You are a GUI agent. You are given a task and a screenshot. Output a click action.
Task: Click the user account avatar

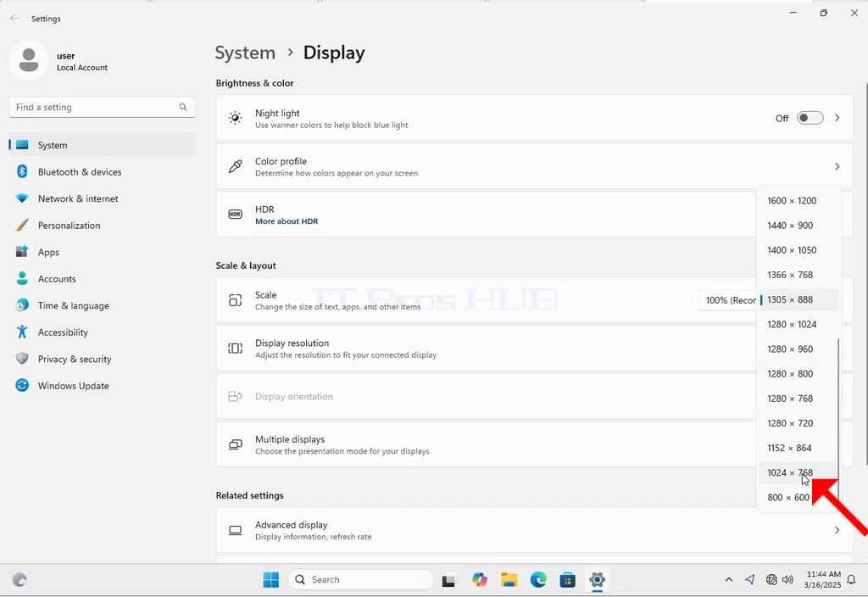tap(29, 60)
